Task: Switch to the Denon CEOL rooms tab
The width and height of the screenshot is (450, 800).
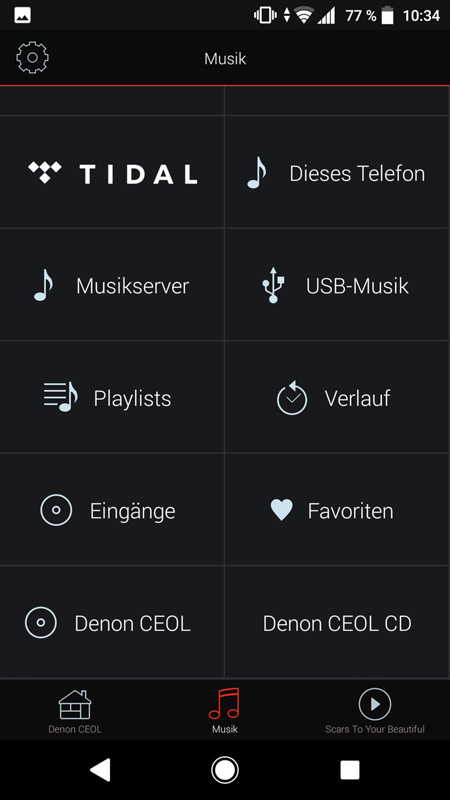Action: (x=75, y=711)
